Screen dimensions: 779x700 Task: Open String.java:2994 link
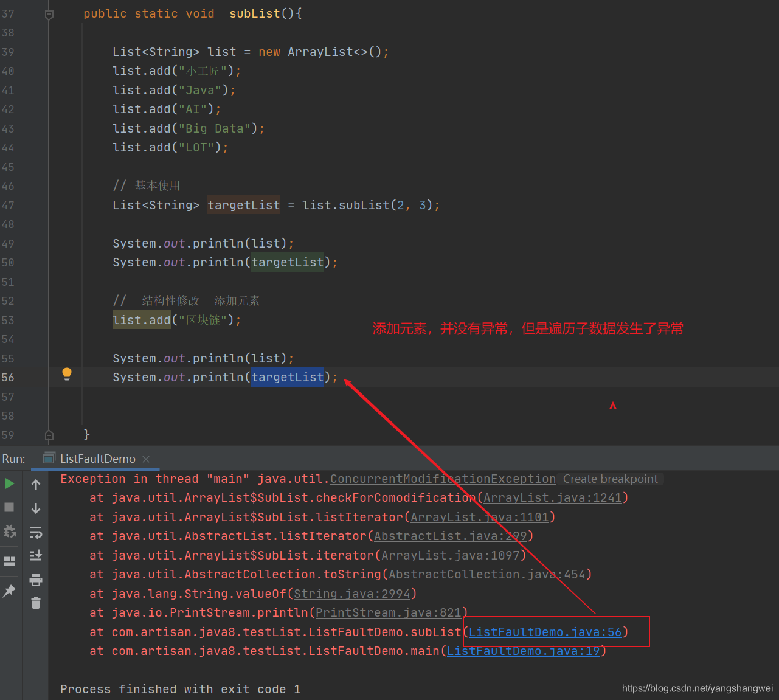[352, 594]
